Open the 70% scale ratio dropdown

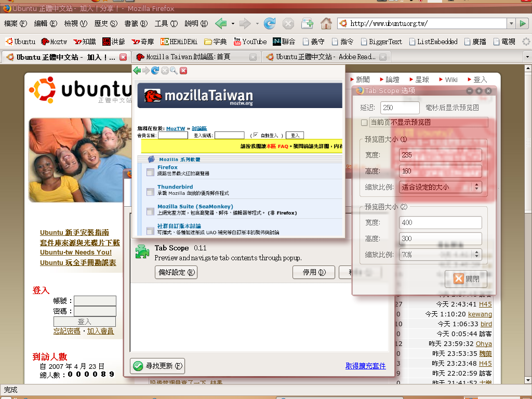(441, 255)
